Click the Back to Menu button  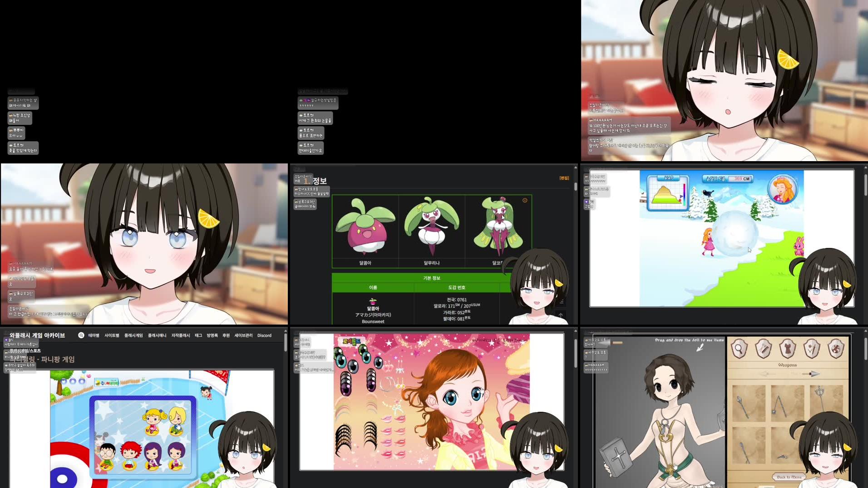789,477
